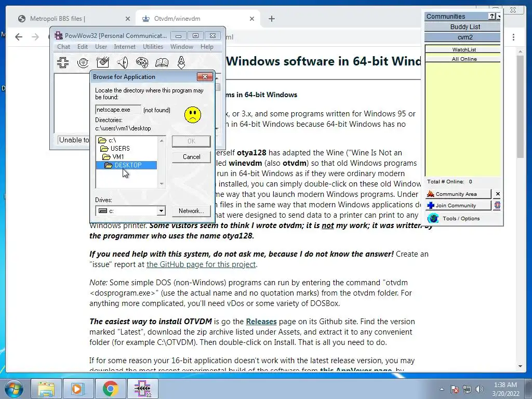Click the Tools / Options globe icon

433,218
